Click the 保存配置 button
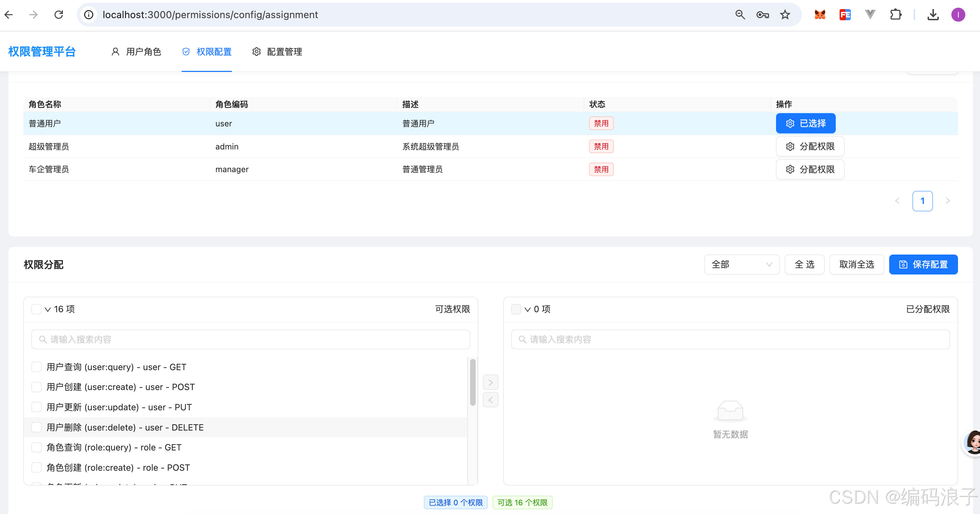 923,264
